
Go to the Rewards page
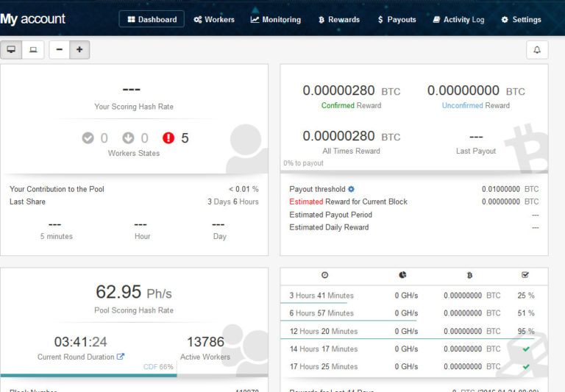point(339,19)
